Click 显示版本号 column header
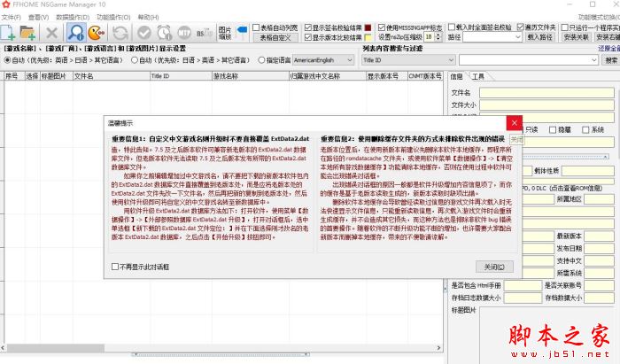The height and width of the screenshot is (364, 620). (387, 76)
